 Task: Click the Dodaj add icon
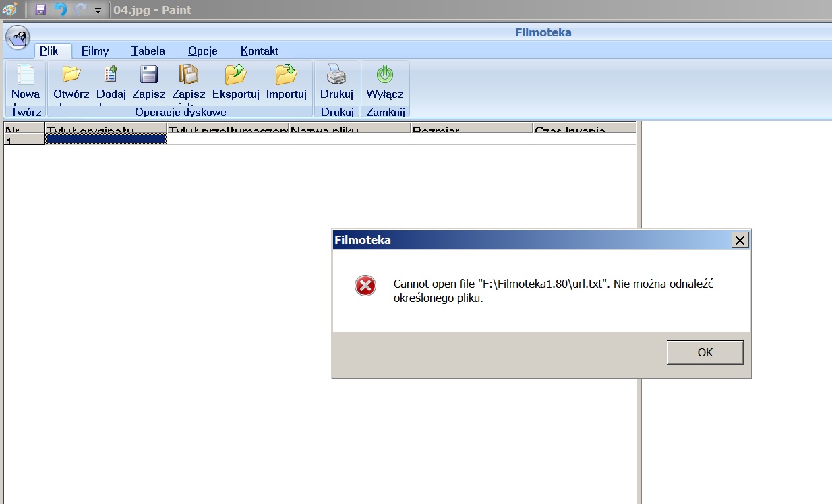111,74
